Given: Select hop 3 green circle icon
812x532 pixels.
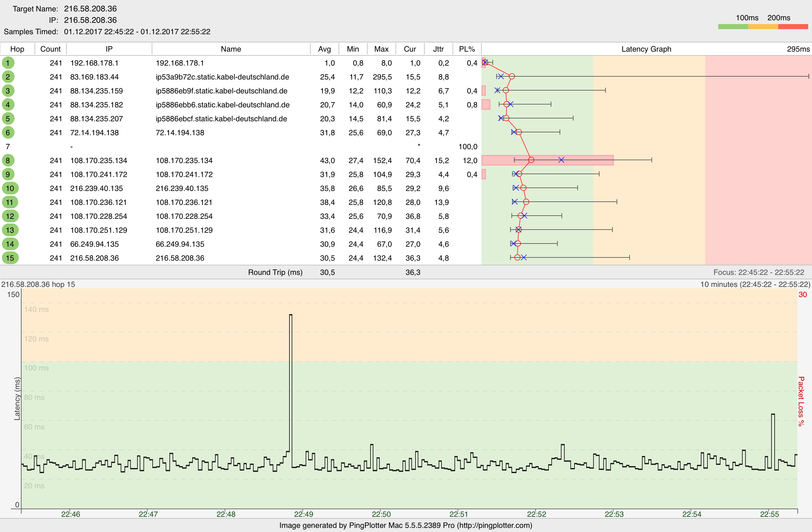Looking at the screenshot, I should tap(8, 91).
